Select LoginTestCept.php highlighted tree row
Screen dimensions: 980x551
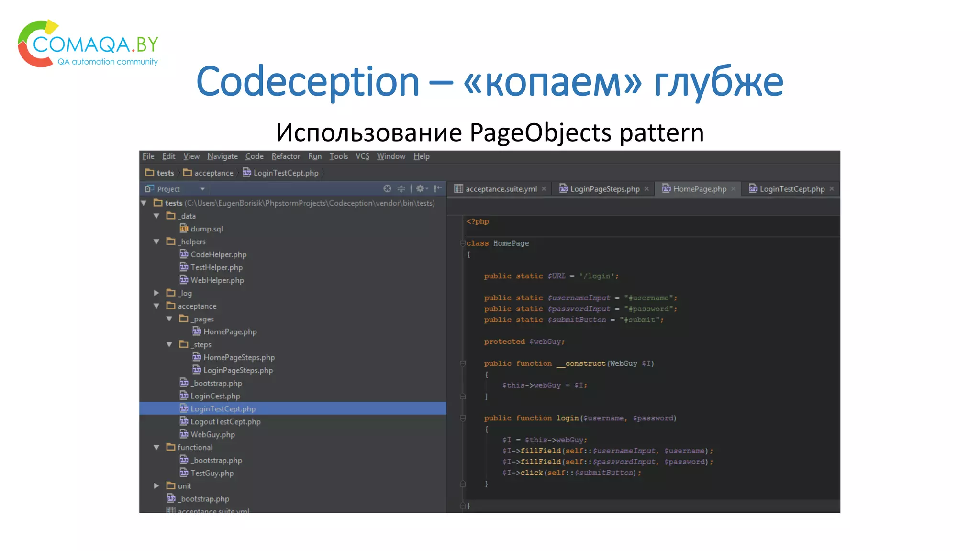point(293,408)
